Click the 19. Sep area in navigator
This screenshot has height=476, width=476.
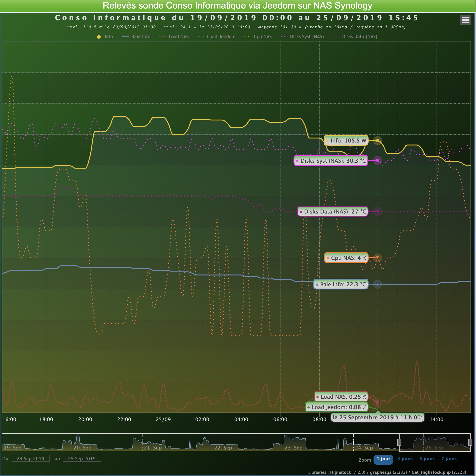tap(13, 448)
